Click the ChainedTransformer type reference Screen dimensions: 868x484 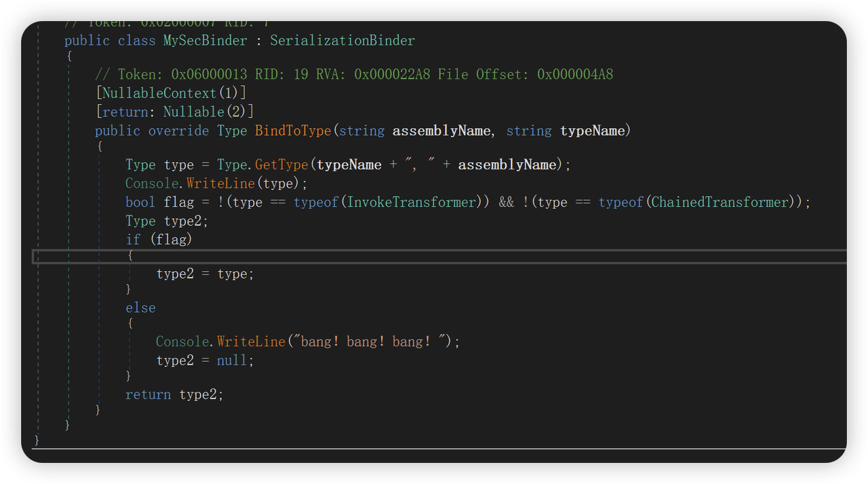click(720, 203)
